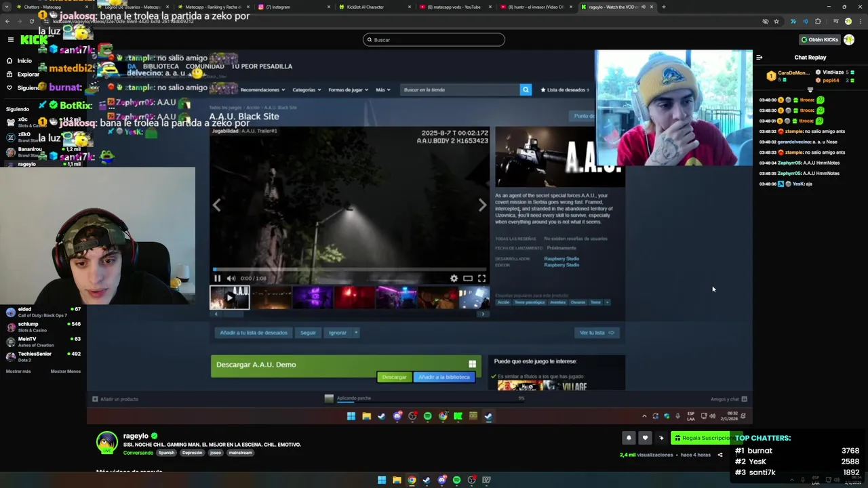
Task: Select the red screenshot thumbnail
Action: tap(354, 298)
